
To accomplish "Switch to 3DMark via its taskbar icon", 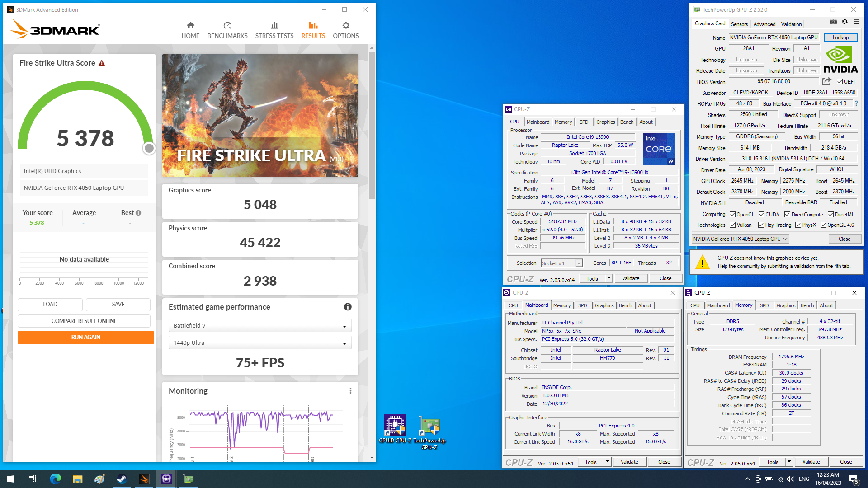I will [x=144, y=479].
